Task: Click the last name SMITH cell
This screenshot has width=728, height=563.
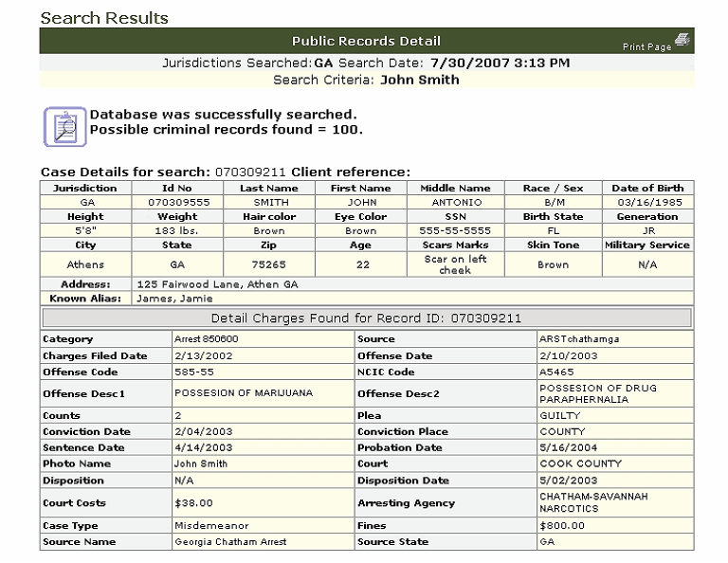Action: [270, 202]
